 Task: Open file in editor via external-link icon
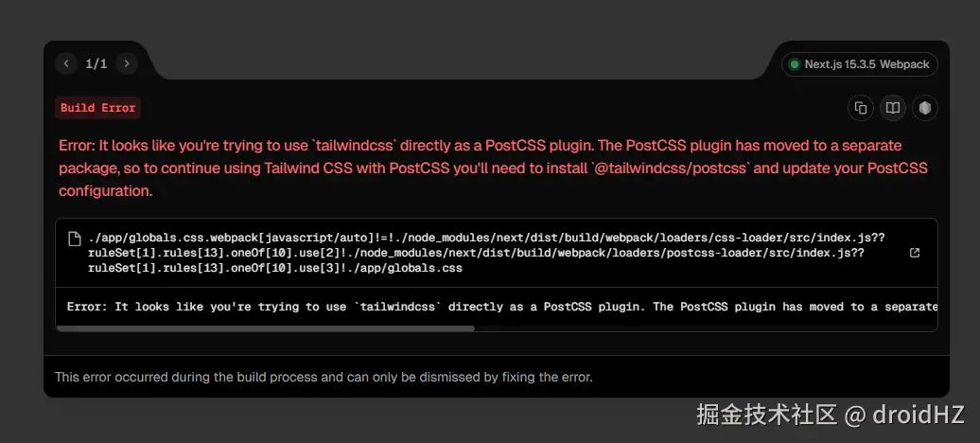914,253
